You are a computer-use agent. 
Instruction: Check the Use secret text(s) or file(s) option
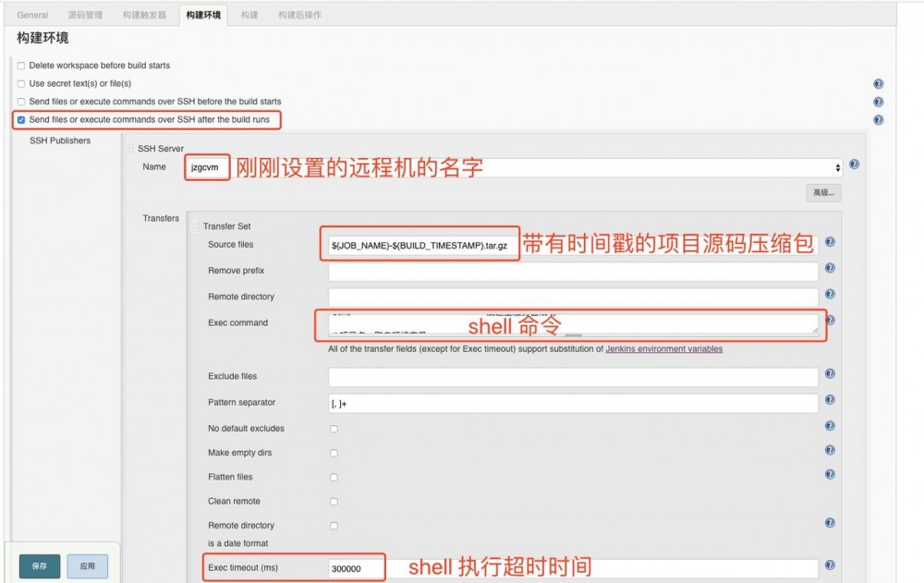point(20,83)
